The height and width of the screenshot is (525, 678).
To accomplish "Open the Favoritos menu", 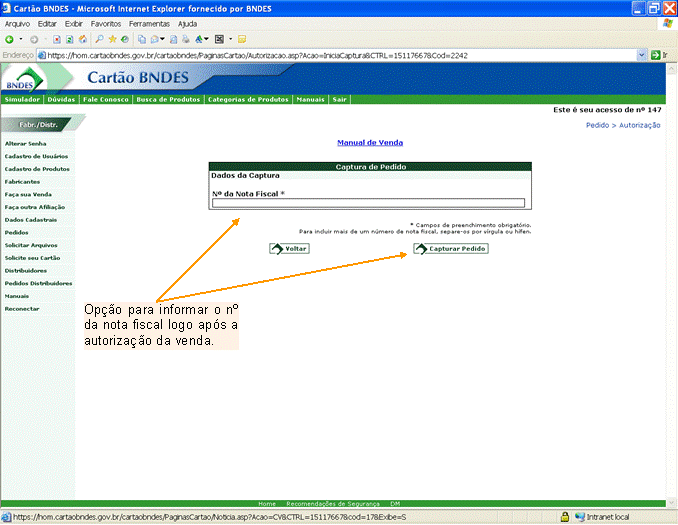I will pyautogui.click(x=106, y=24).
